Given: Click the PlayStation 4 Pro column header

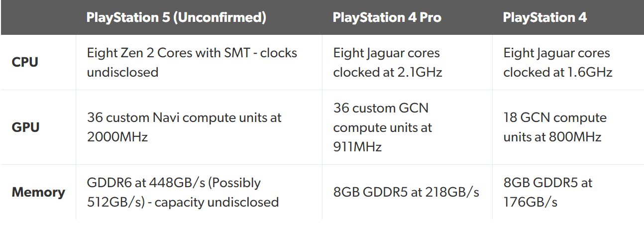Looking at the screenshot, I should [387, 17].
